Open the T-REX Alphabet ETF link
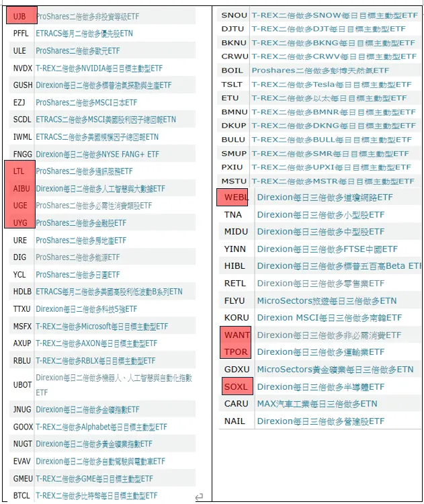Viewport: 424px width, 504px height. pyautogui.click(x=101, y=427)
